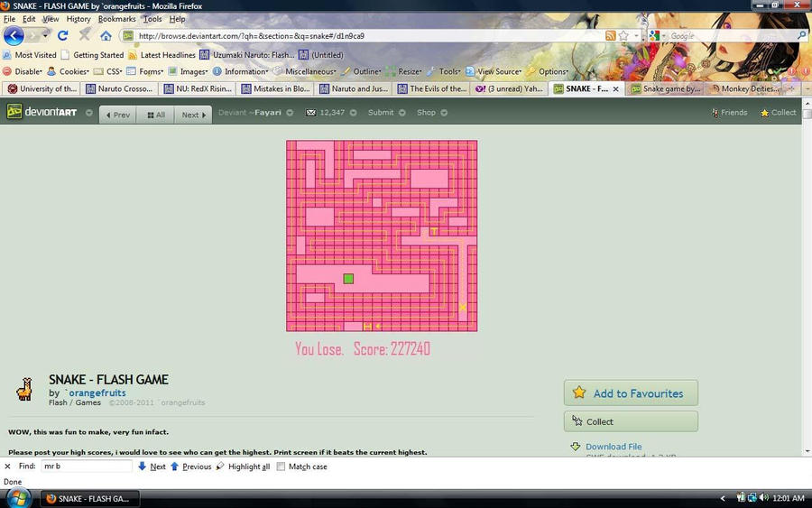This screenshot has width=812, height=508.
Task: Click the Download File link
Action: point(614,447)
